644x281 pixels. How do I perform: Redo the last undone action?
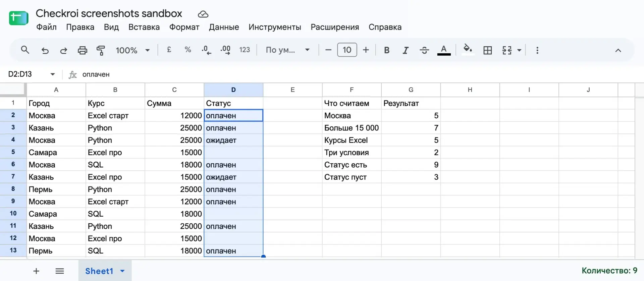click(63, 50)
